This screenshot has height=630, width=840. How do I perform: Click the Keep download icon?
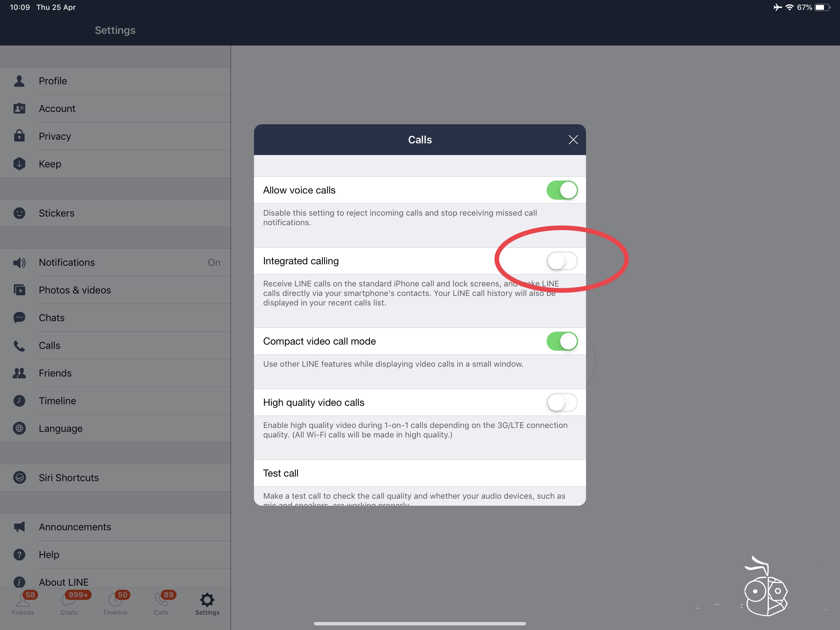coord(19,164)
